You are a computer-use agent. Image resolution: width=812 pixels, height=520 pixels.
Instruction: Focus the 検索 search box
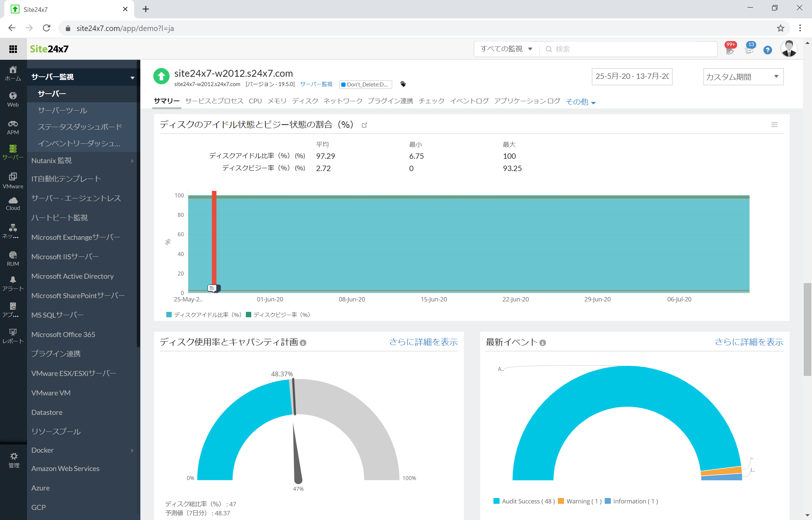pos(628,49)
